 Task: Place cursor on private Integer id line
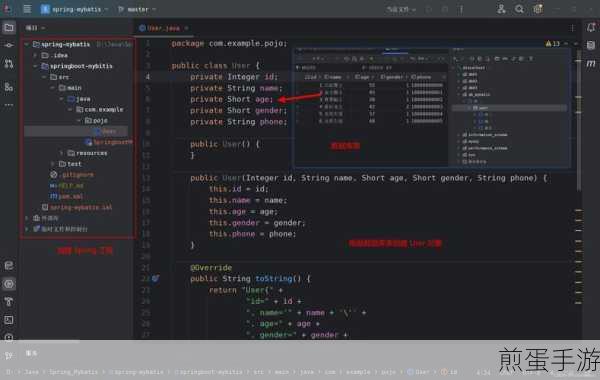pyautogui.click(x=234, y=77)
